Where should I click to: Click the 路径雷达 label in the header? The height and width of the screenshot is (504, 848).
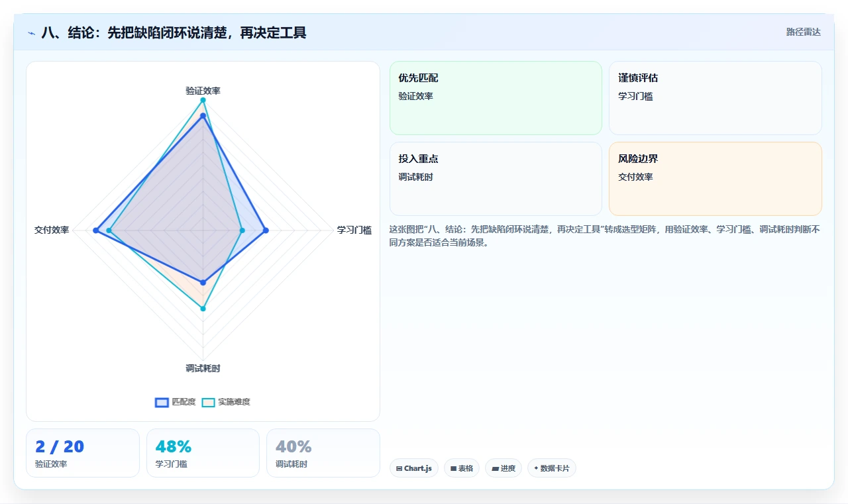click(x=803, y=32)
